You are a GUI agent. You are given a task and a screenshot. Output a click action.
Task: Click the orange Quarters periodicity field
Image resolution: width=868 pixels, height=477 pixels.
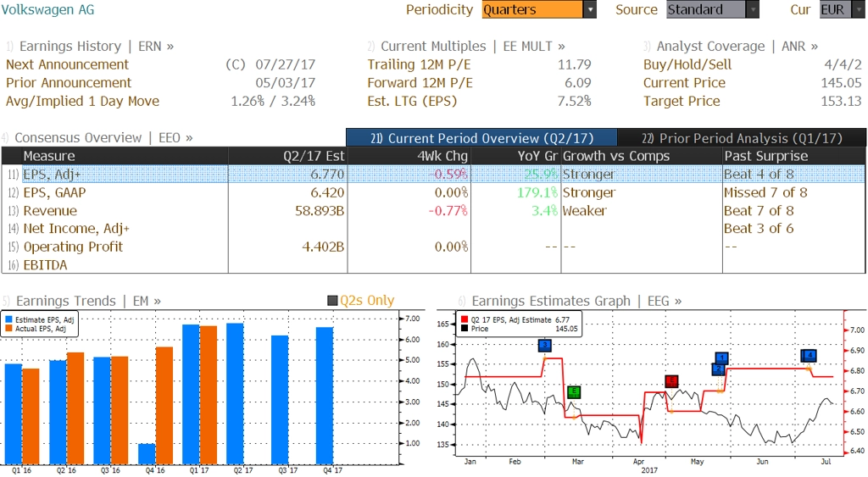click(x=532, y=10)
